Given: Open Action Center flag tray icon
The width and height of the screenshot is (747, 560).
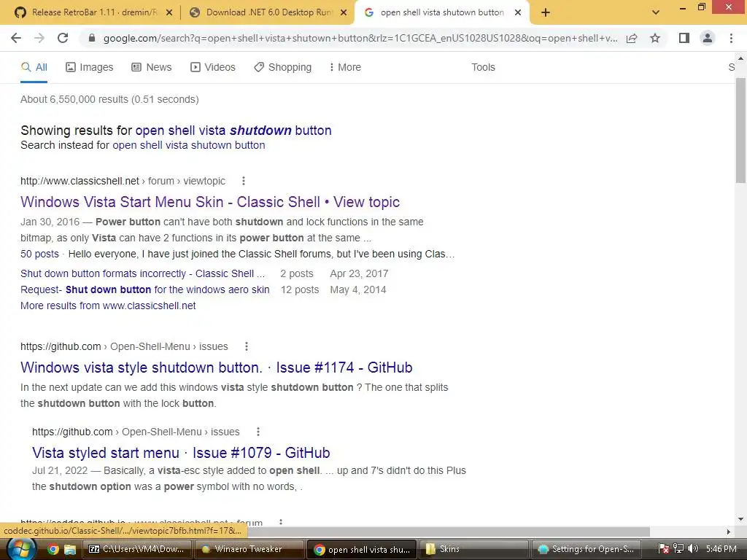Looking at the screenshot, I should pyautogui.click(x=664, y=549).
